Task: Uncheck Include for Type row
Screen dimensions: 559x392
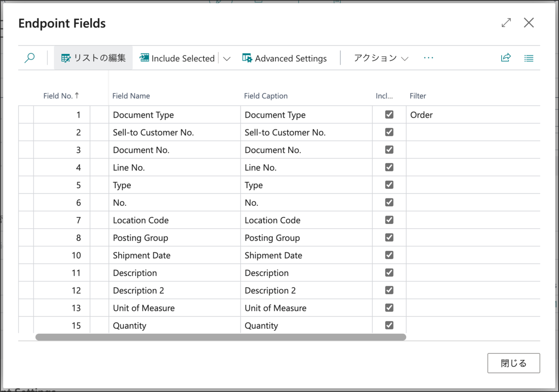Action: point(389,185)
